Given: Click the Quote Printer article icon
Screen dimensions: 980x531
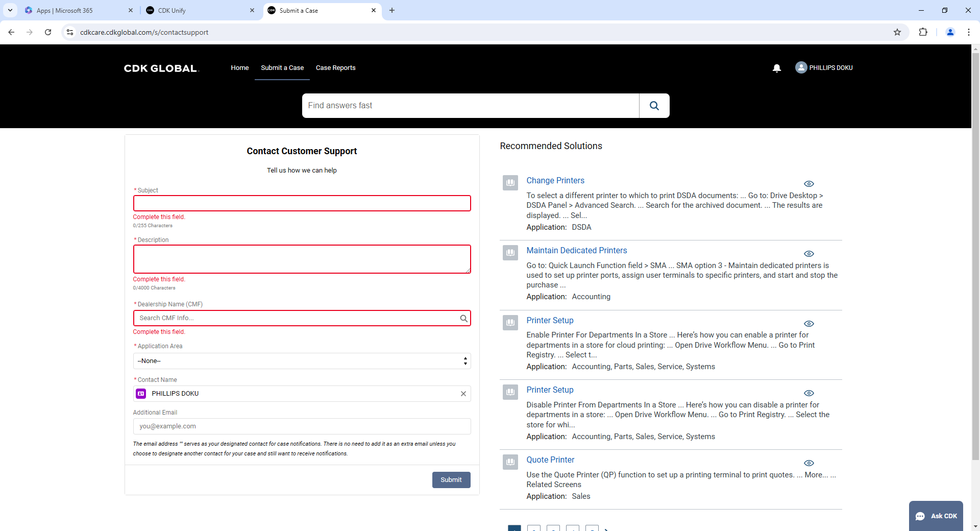Looking at the screenshot, I should [510, 462].
